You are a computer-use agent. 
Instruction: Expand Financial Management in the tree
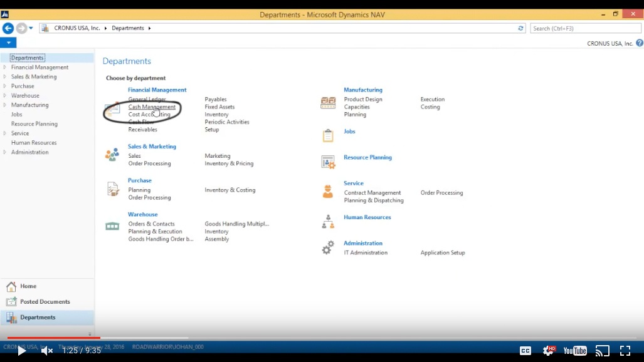tap(5, 67)
